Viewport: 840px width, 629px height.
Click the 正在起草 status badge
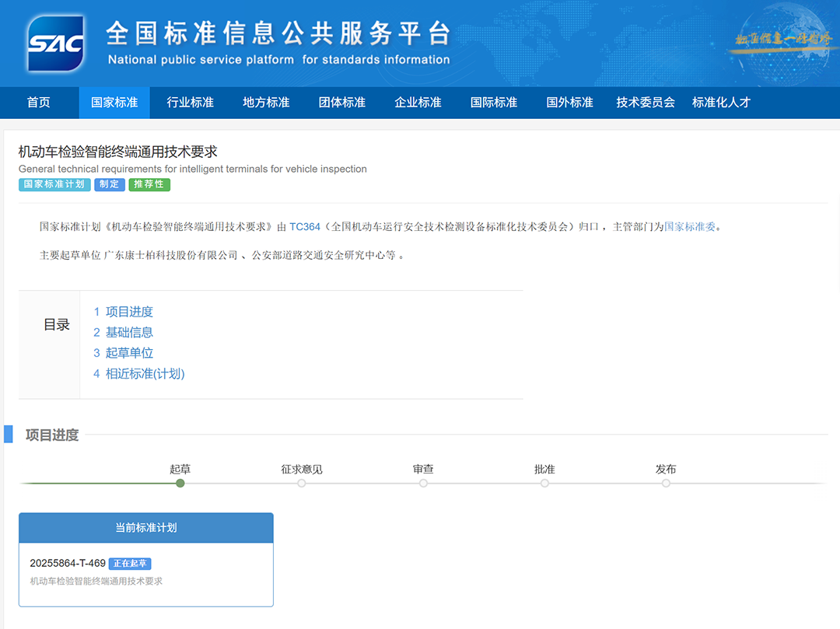130,563
